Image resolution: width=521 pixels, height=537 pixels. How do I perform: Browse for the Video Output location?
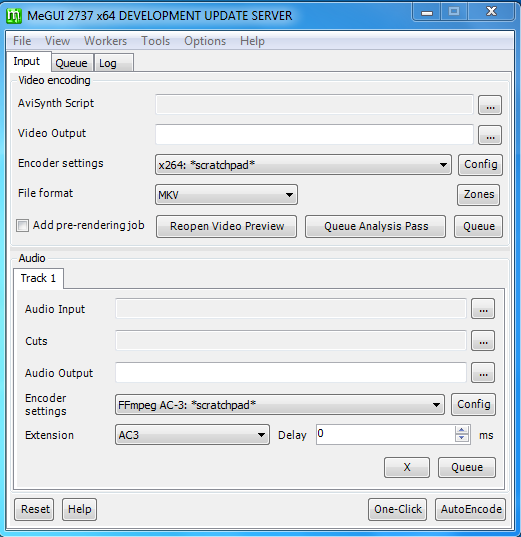click(490, 135)
